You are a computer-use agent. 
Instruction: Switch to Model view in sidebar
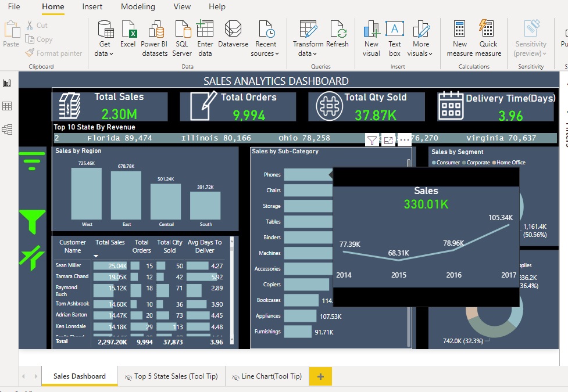7,130
